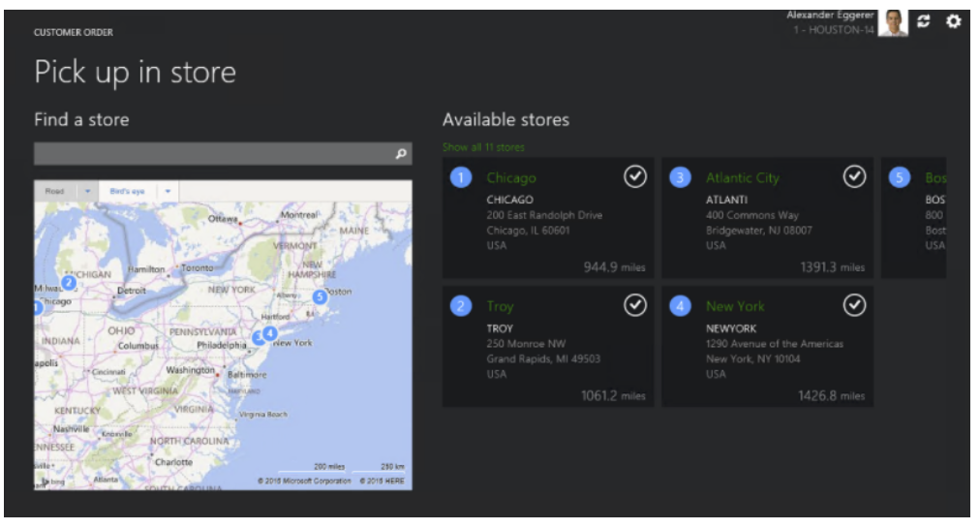Select the Road map view

54,191
